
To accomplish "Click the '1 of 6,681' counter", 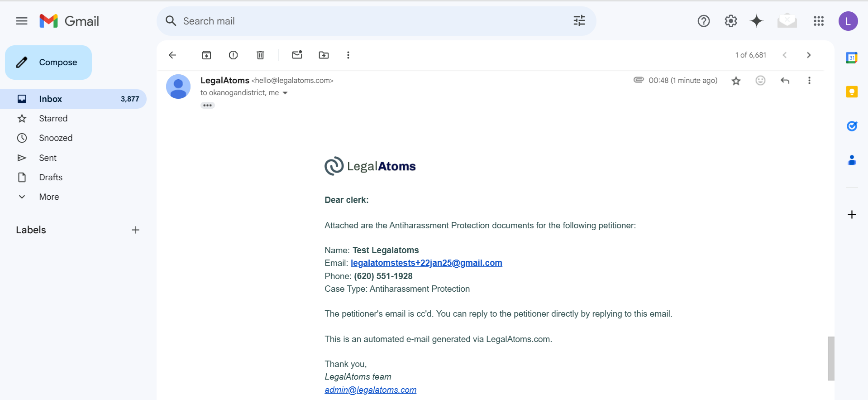I will (750, 55).
